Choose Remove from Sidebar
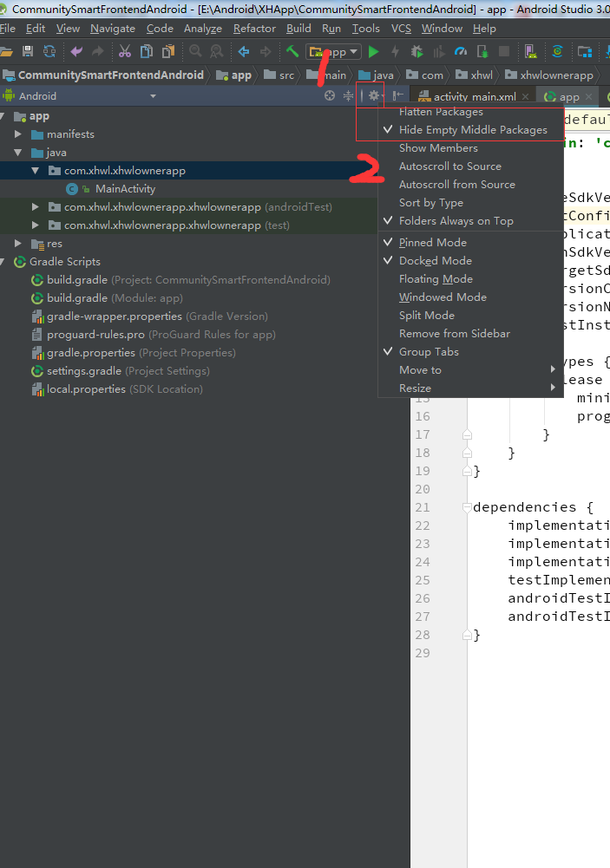This screenshot has width=610, height=868. tap(470, 333)
